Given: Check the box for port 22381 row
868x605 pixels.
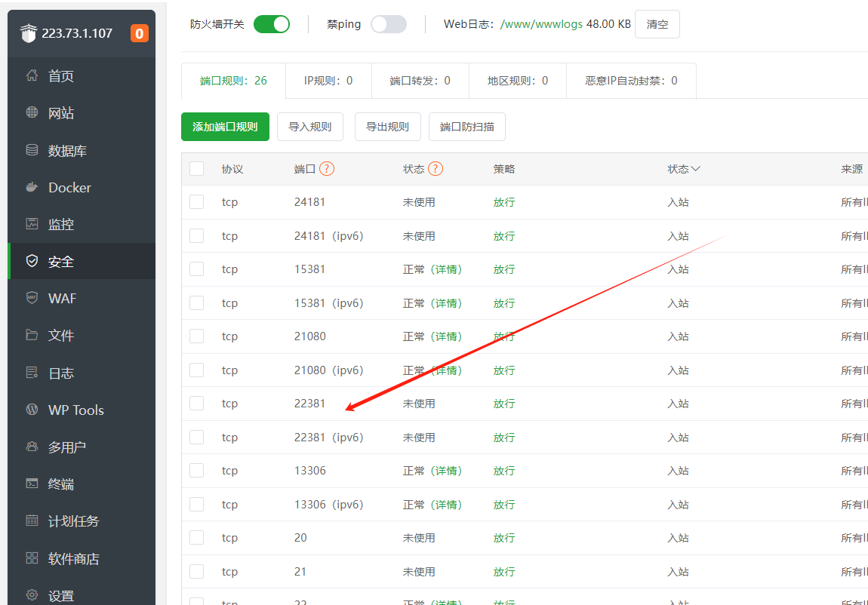Looking at the screenshot, I should [x=196, y=403].
